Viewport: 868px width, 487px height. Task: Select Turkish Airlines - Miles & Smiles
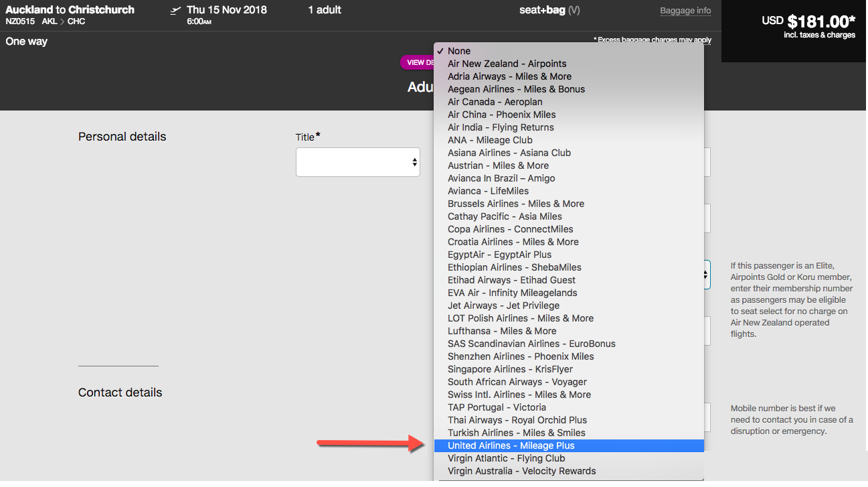coord(569,433)
